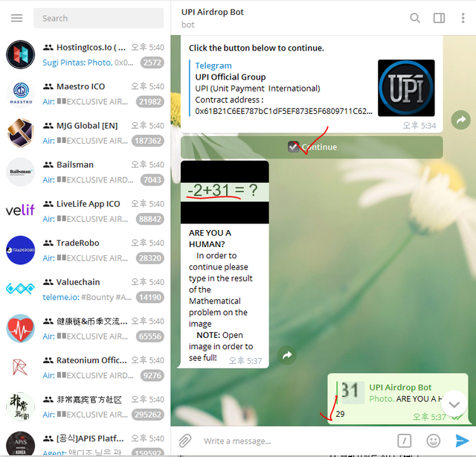Open the emoji picker
Image resolution: width=476 pixels, height=457 pixels.
[x=433, y=441]
